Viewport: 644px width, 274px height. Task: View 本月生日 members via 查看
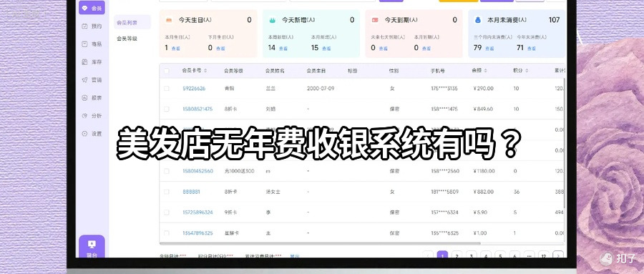[176, 48]
